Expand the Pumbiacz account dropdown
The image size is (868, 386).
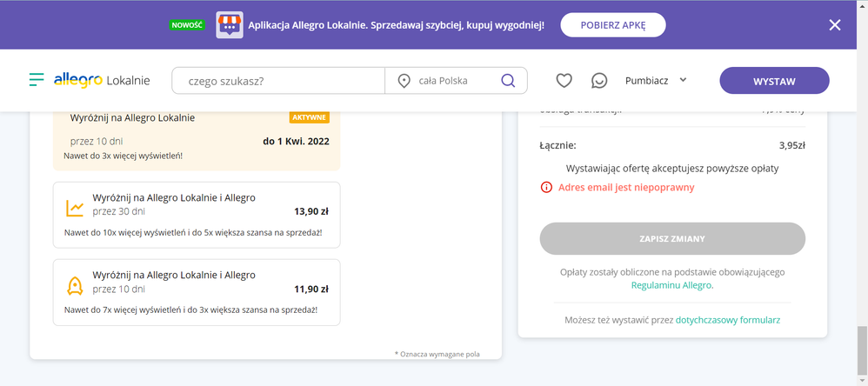tap(656, 81)
